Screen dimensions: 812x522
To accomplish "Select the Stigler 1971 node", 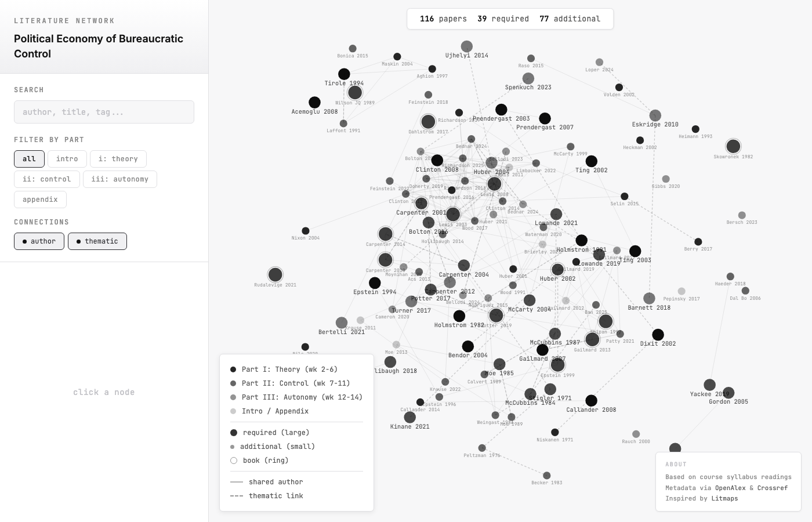I will pyautogui.click(x=550, y=389).
